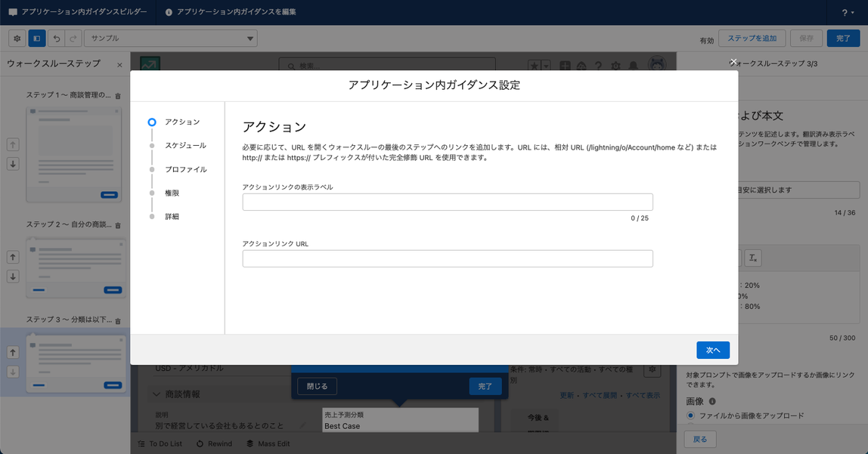Screen dimensions: 868x454
Task: Click the 保存 button
Action: click(806, 39)
